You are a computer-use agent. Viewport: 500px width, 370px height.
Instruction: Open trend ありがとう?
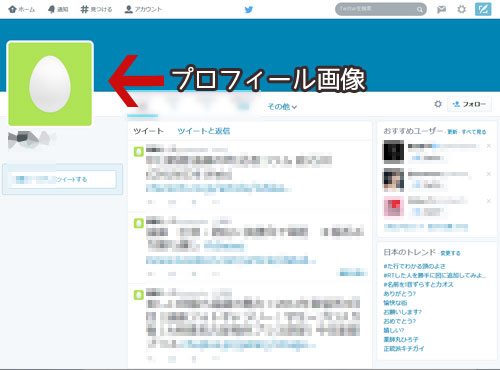[400, 294]
